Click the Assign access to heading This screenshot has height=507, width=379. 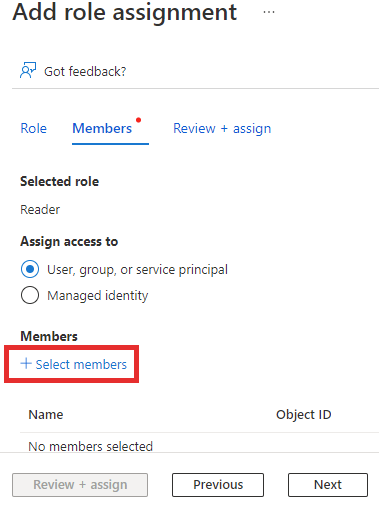click(69, 242)
